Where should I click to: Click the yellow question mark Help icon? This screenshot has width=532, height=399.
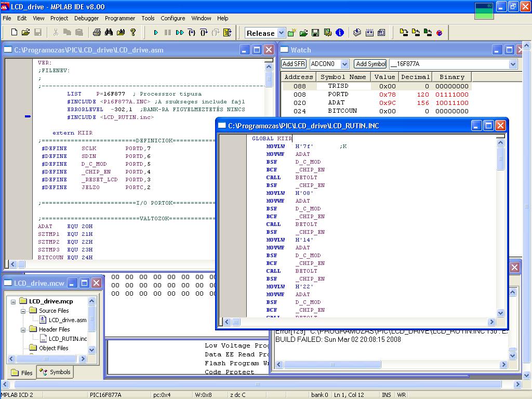(x=133, y=32)
